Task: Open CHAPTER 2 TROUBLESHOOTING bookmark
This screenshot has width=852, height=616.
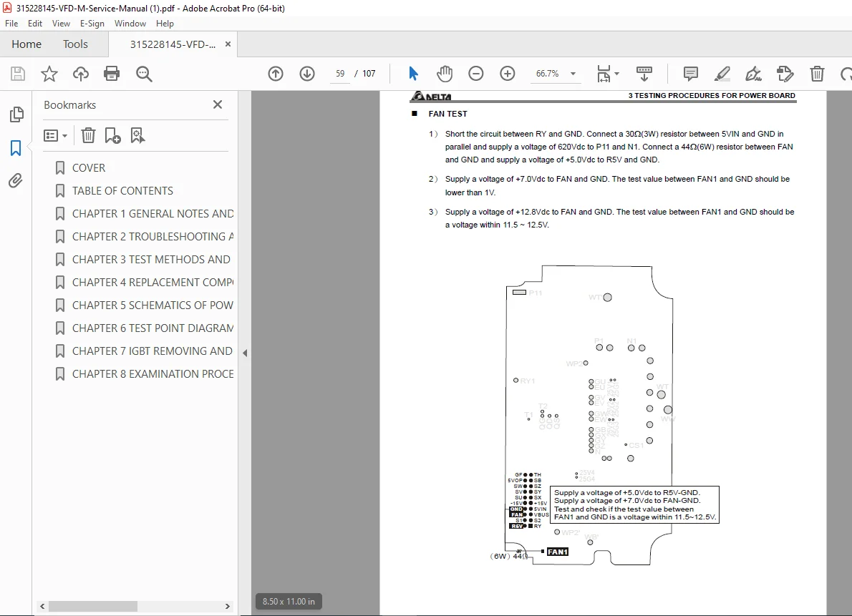Action: tap(152, 236)
